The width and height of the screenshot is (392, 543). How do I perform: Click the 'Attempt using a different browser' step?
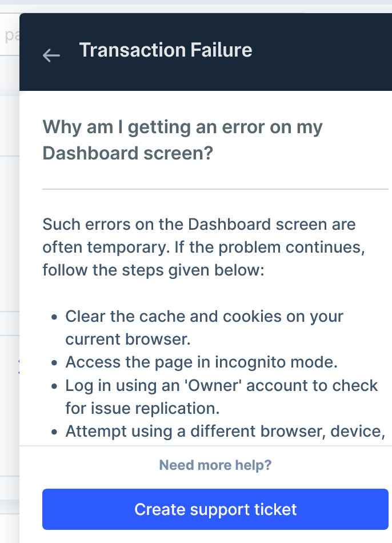(x=224, y=431)
